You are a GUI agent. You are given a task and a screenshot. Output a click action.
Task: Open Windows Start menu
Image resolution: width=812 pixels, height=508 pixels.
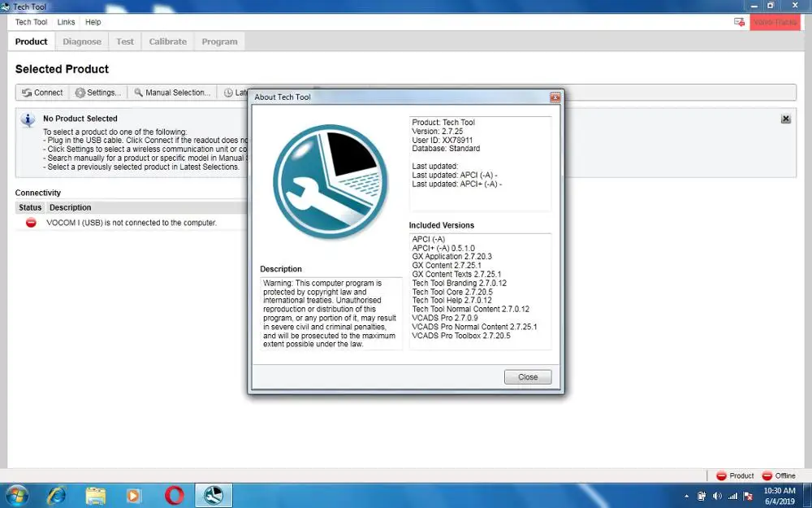coord(16,496)
